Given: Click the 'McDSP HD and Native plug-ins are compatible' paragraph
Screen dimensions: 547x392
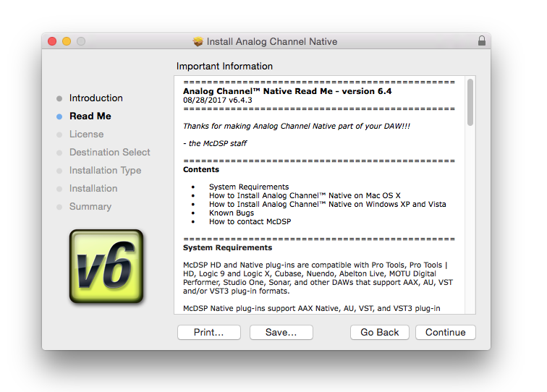Looking at the screenshot, I should coord(318,278).
